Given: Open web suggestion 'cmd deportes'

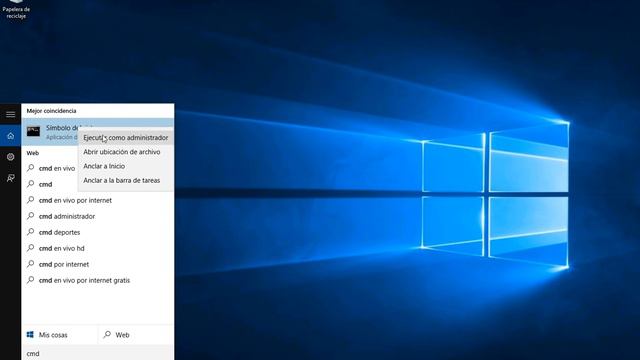Looking at the screenshot, I should pos(98,232).
